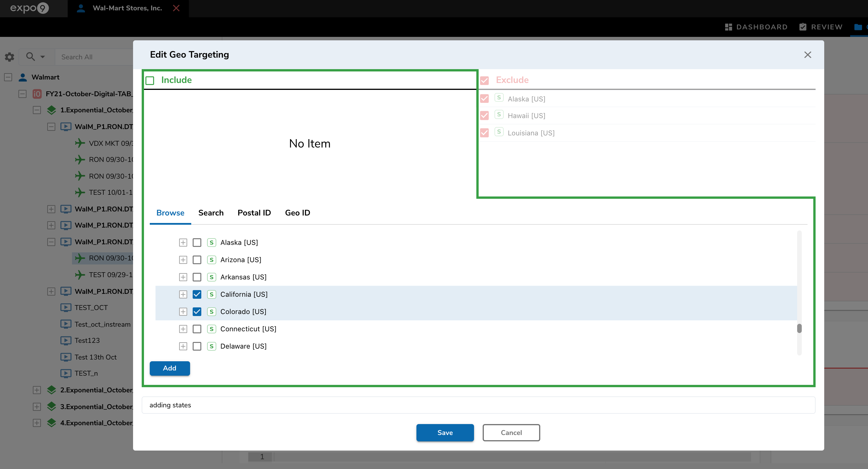Click the states list scrollbar thumb
The height and width of the screenshot is (469, 868).
tap(799, 328)
